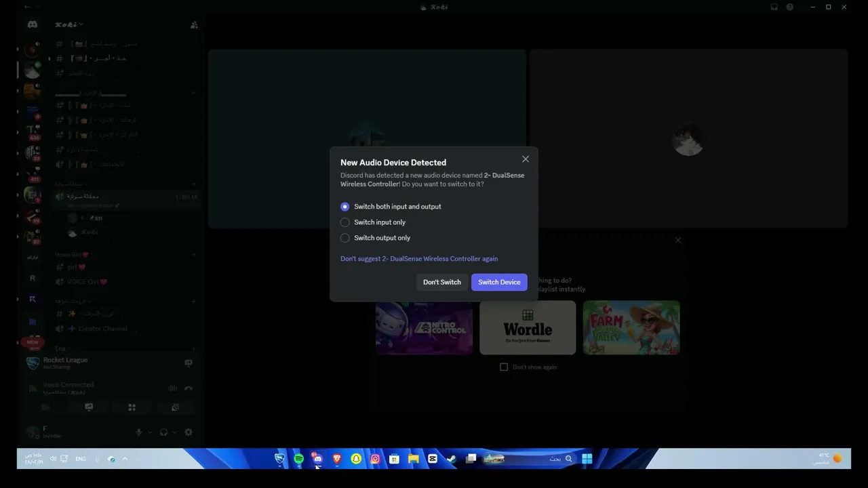Open Discord home direct messages icon
The image size is (868, 488).
click(x=32, y=24)
